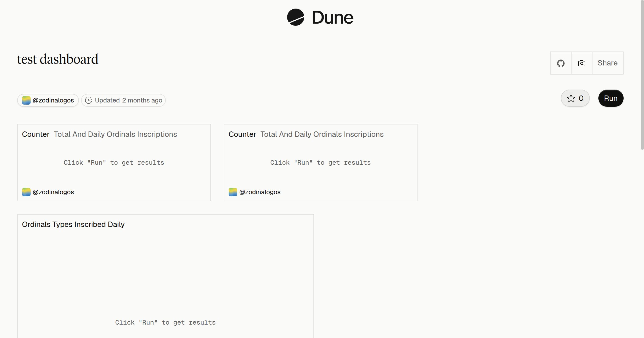
Task: Click the page vertical scrollbar thumb
Action: click(642, 75)
